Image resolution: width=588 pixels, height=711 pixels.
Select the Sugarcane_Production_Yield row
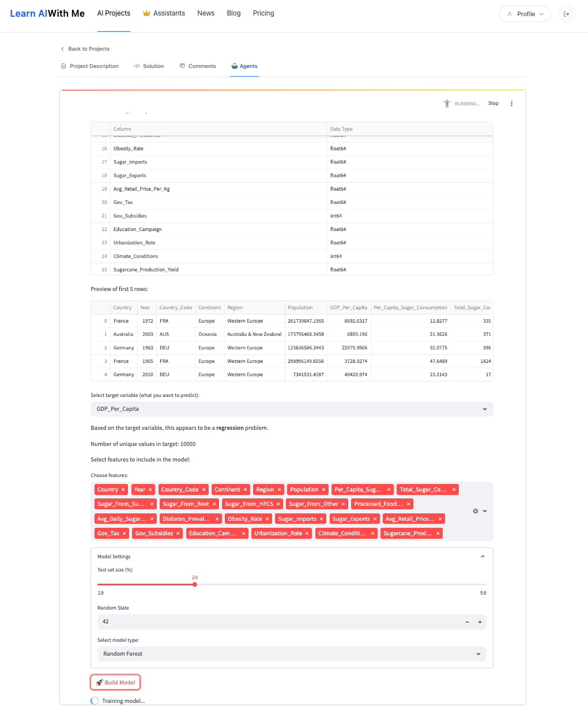tap(292, 270)
